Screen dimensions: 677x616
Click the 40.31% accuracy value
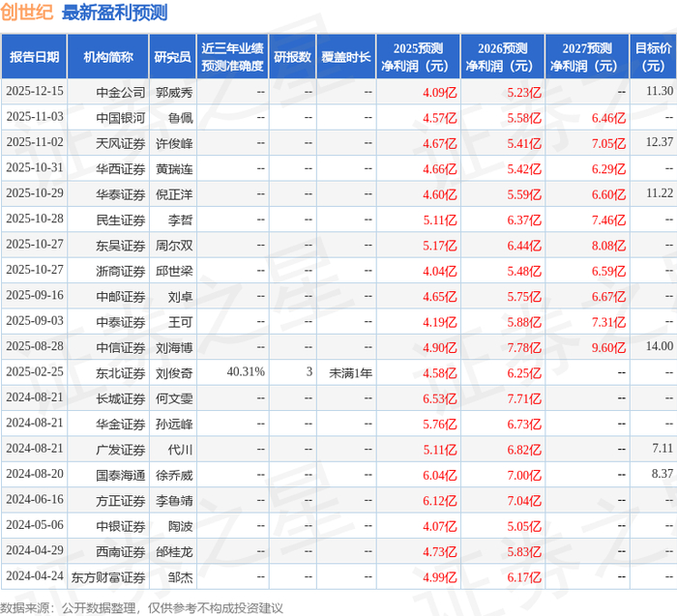246,371
